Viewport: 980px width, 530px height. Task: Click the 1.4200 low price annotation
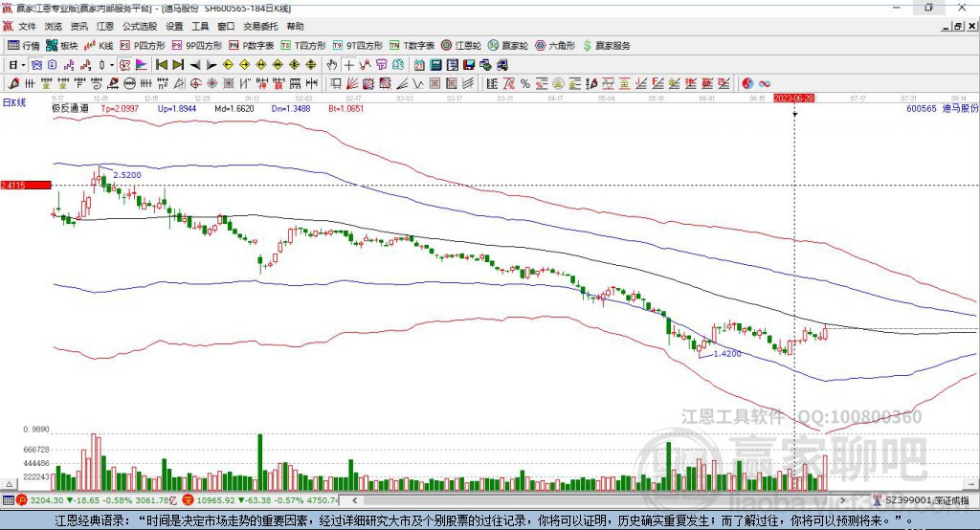point(727,354)
